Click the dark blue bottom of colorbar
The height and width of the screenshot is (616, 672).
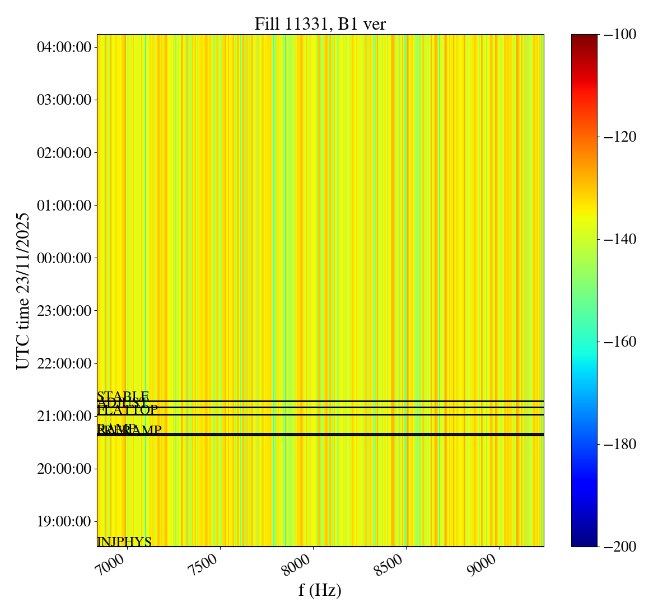[584, 542]
